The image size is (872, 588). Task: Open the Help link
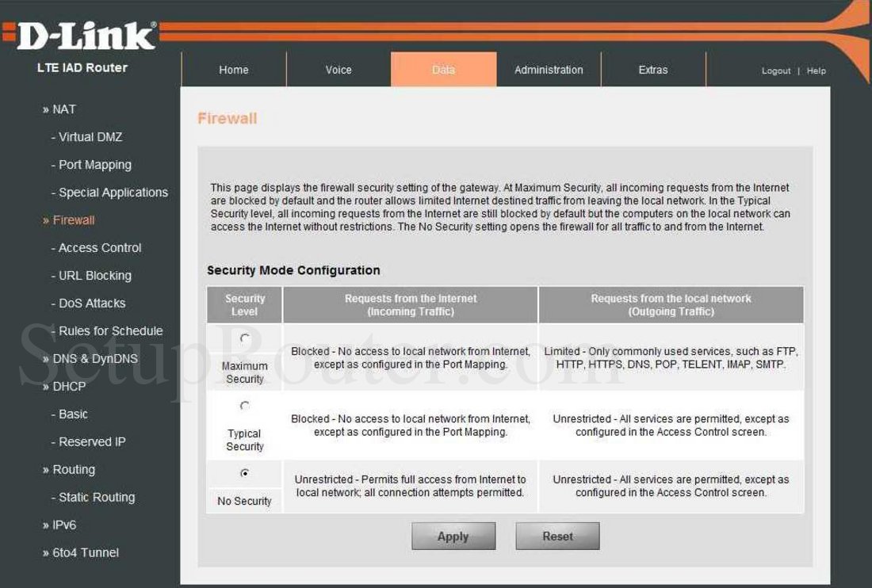[x=816, y=71]
